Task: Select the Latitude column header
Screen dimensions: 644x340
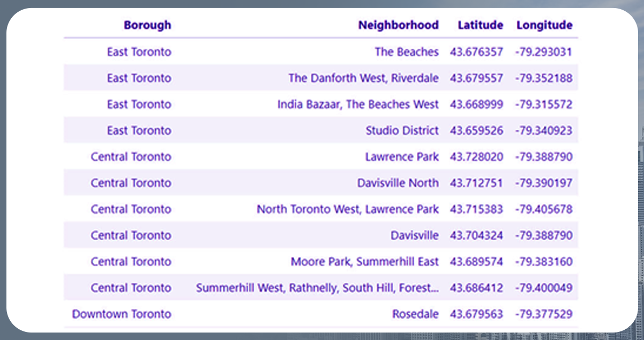Action: [x=480, y=25]
